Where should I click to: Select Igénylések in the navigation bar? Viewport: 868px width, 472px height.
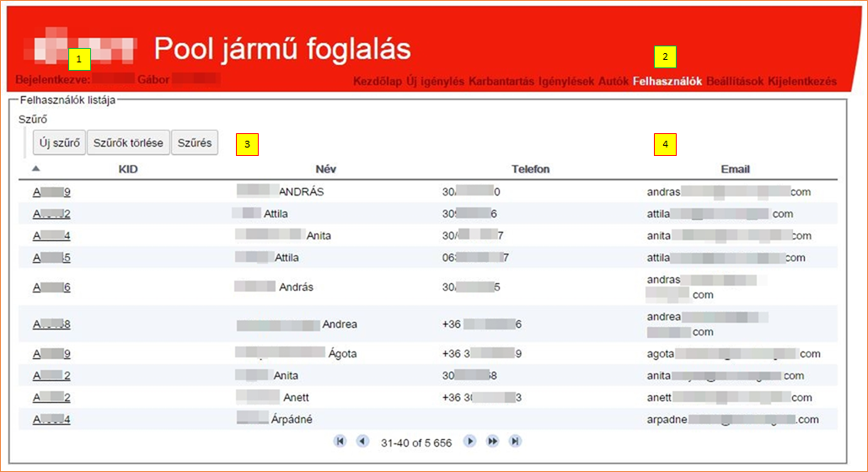point(566,82)
